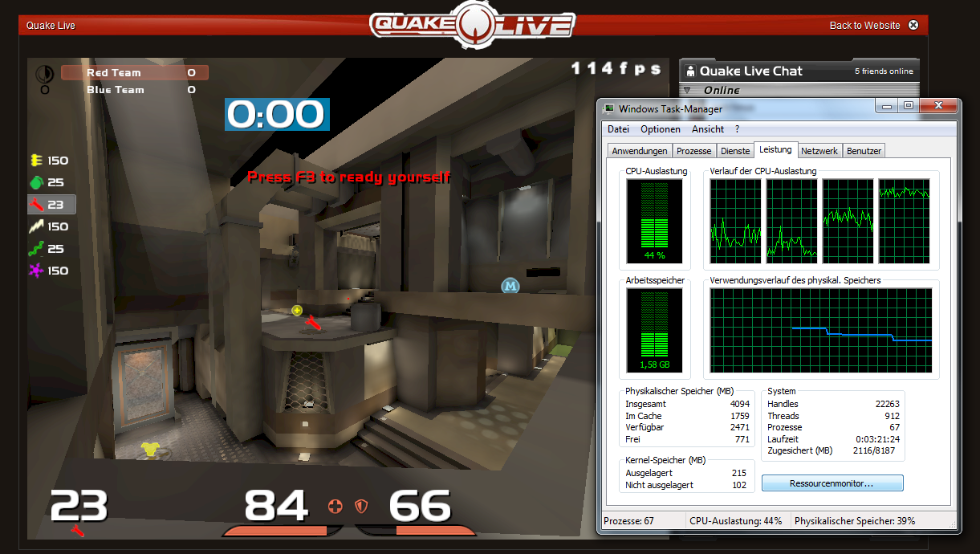Switch to the Netzwerk tab

pyautogui.click(x=819, y=151)
